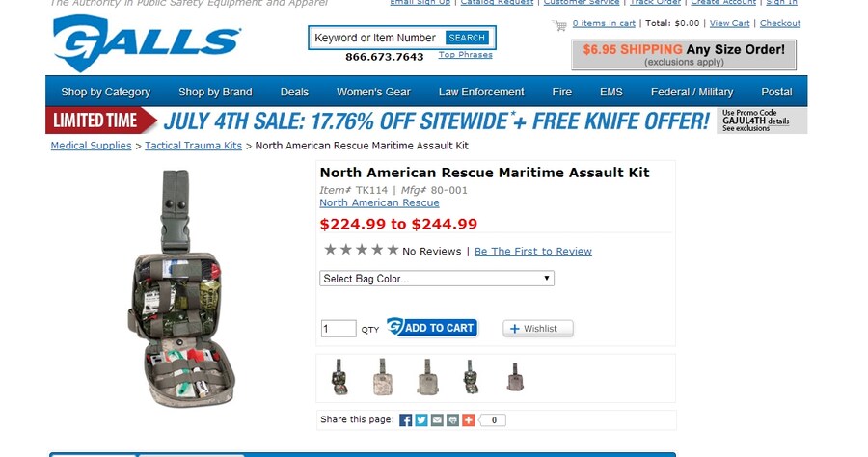
Task: Click the quantity input field
Action: (339, 329)
